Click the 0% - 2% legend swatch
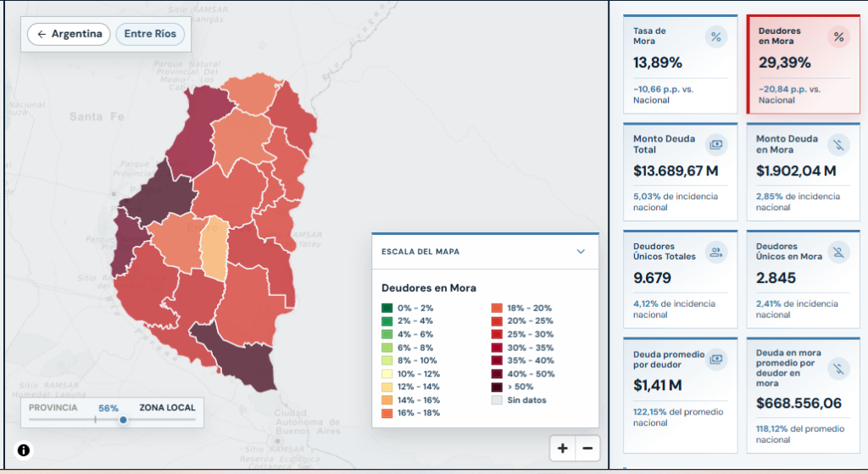 coord(387,308)
